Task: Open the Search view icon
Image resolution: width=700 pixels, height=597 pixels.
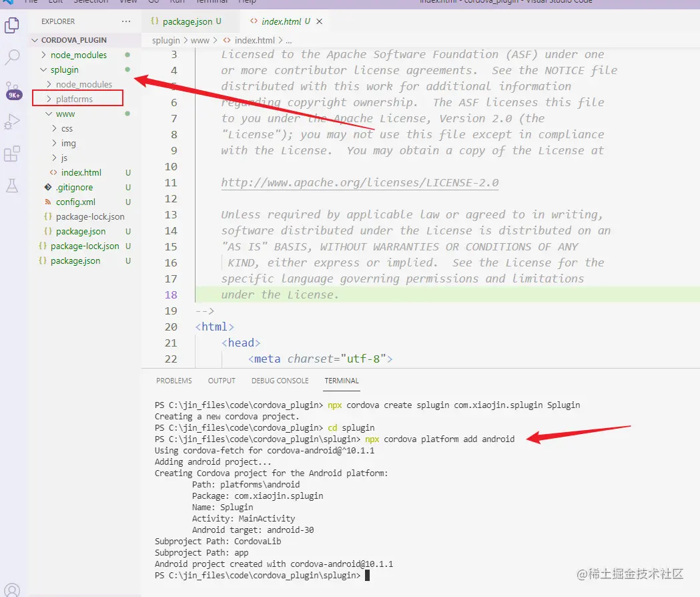Action: [12, 57]
